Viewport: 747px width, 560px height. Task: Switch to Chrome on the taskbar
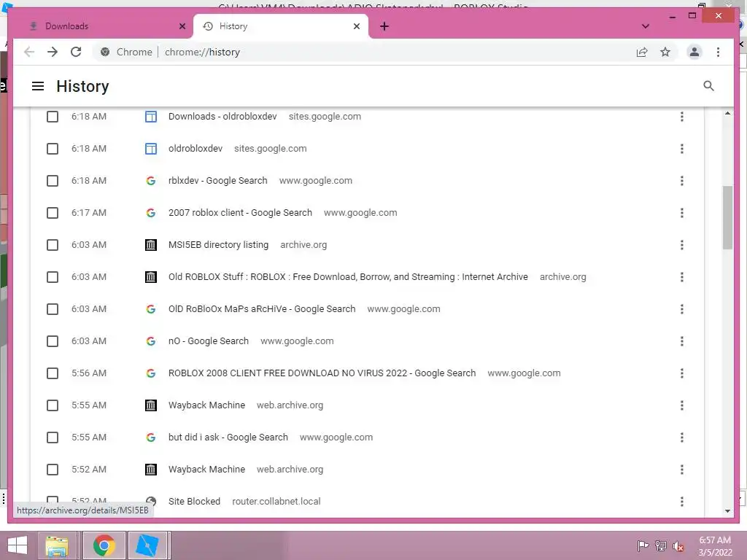click(104, 545)
